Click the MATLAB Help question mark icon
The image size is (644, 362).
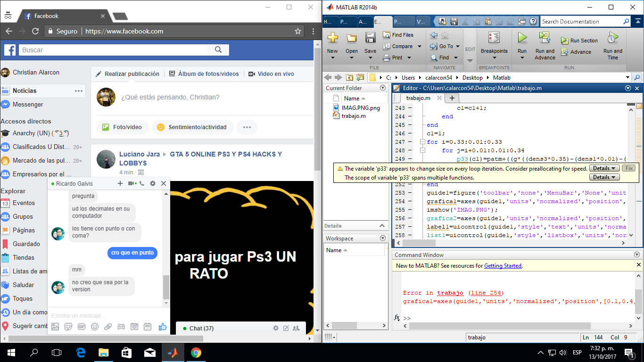point(533,21)
